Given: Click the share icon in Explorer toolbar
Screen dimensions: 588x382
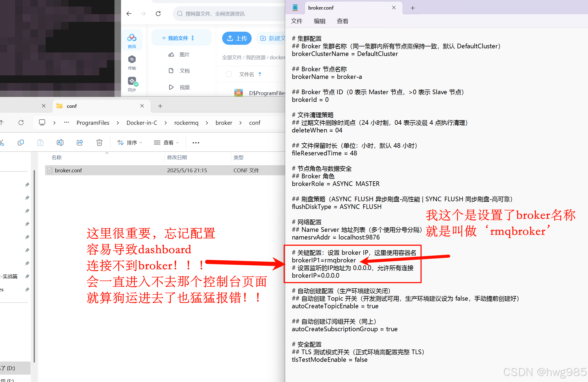Looking at the screenshot, I should coord(80,143).
